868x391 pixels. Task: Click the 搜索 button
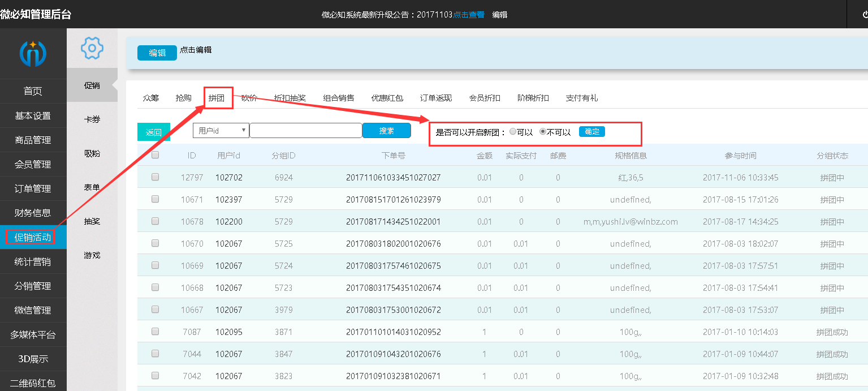(386, 131)
